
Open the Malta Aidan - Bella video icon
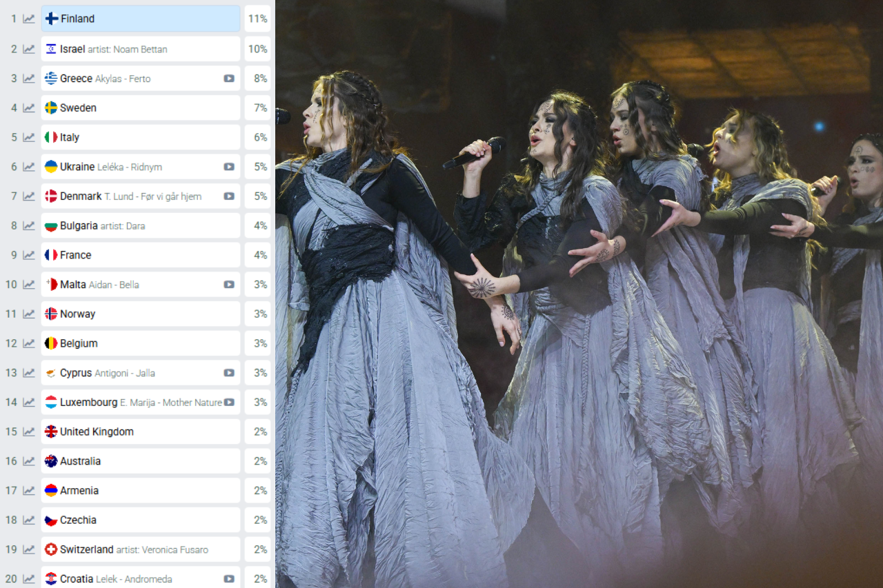229,285
